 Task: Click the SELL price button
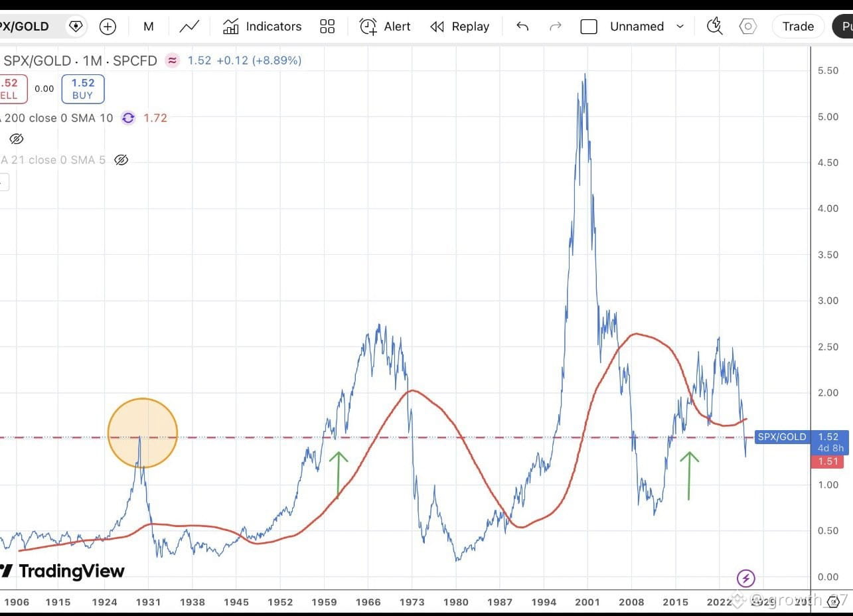(x=13, y=89)
